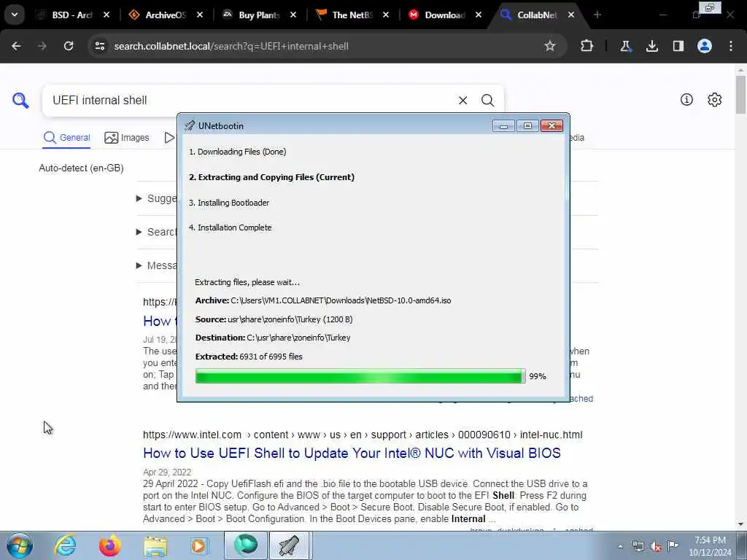The image size is (747, 560).
Task: Open Windows Explorer folder in taskbar
Action: [155, 545]
